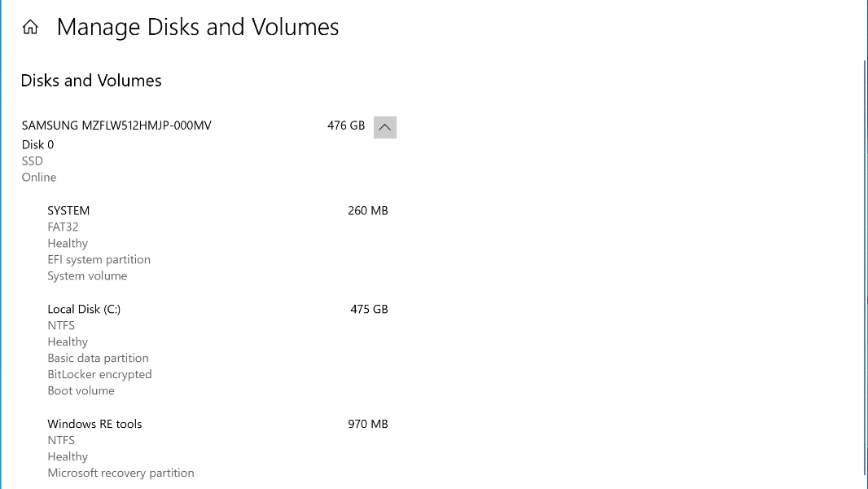Screen dimensions: 868x489
Task: Click the 970 MB volume size
Action: [x=368, y=424]
